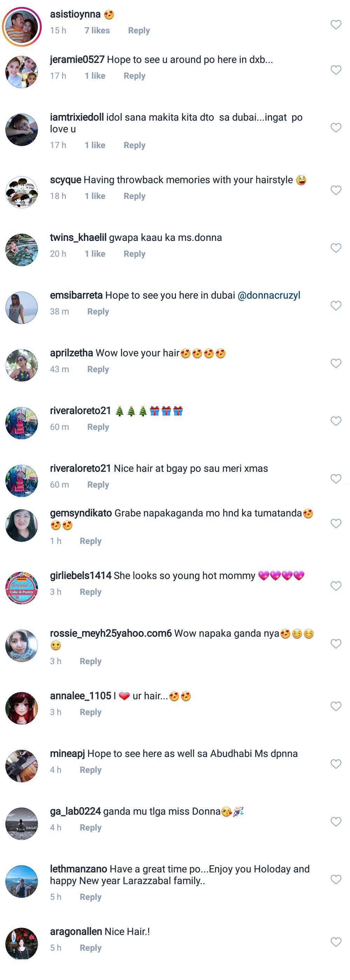Toggle like on gemsyndikato's comment
The height and width of the screenshot is (980, 350).
click(x=336, y=524)
